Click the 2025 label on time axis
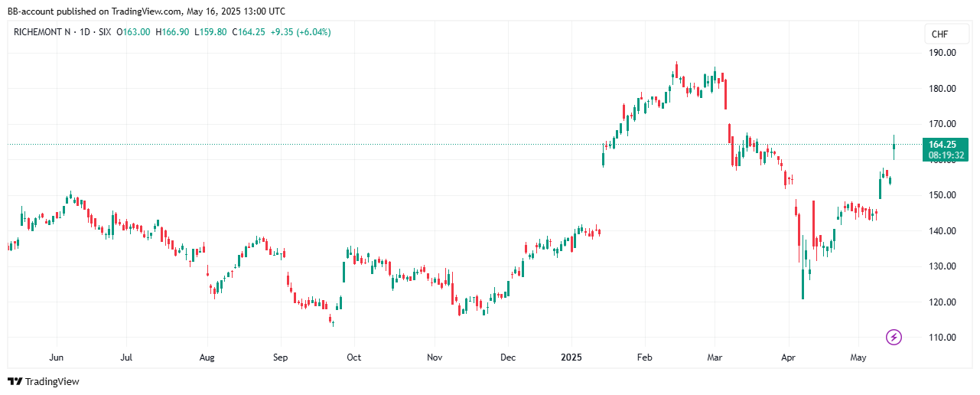This screenshot has width=980, height=395. coord(572,357)
